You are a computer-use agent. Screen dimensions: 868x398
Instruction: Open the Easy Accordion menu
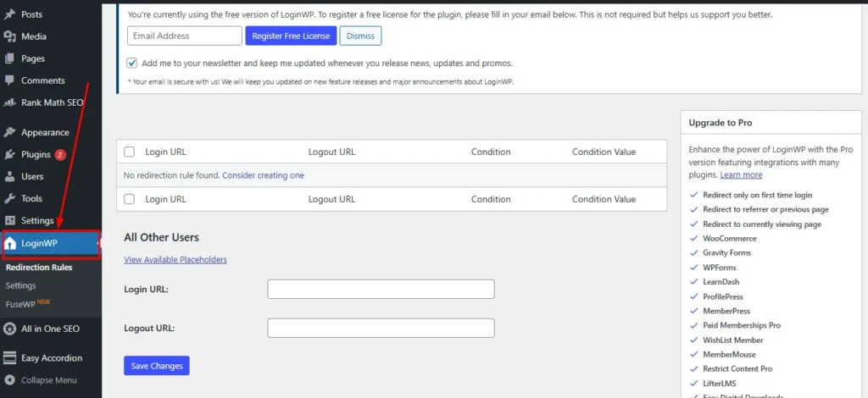(51, 358)
